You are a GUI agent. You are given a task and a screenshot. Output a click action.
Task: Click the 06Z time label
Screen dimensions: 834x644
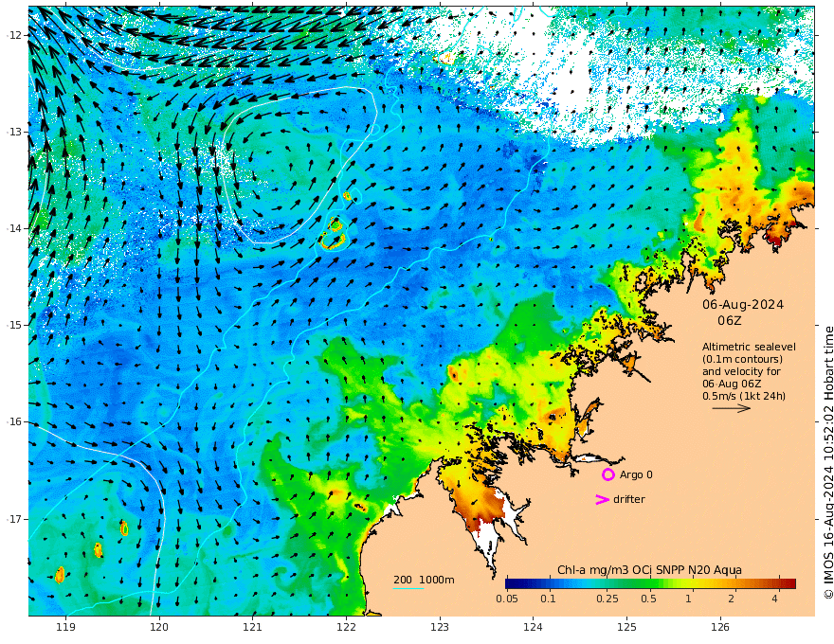click(729, 320)
